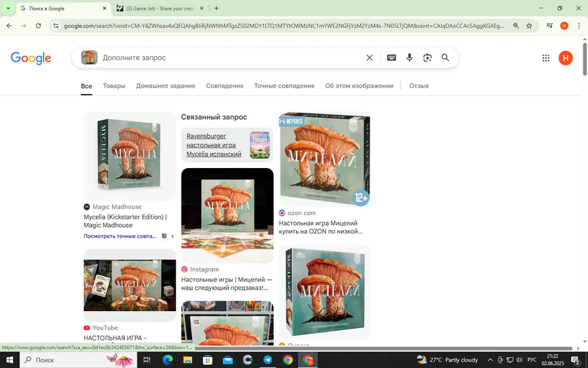Bookmark this page with the star
Viewport: 588px width, 368px height.
pyautogui.click(x=529, y=26)
